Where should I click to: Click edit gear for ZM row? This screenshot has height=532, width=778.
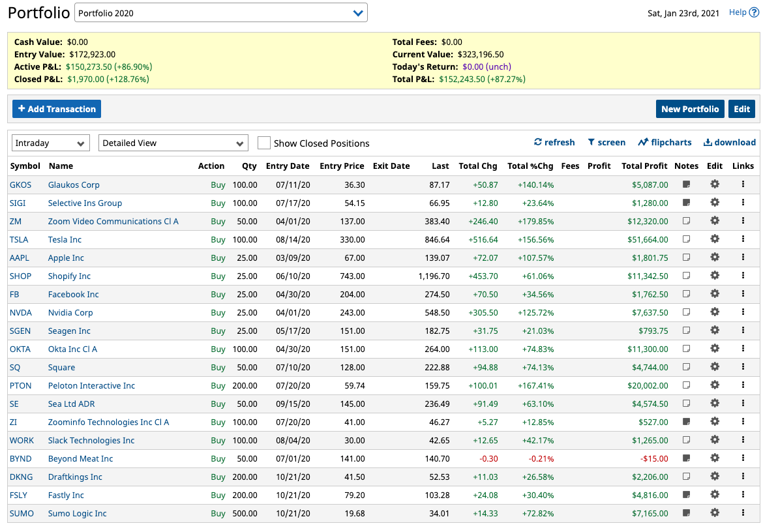[715, 221]
